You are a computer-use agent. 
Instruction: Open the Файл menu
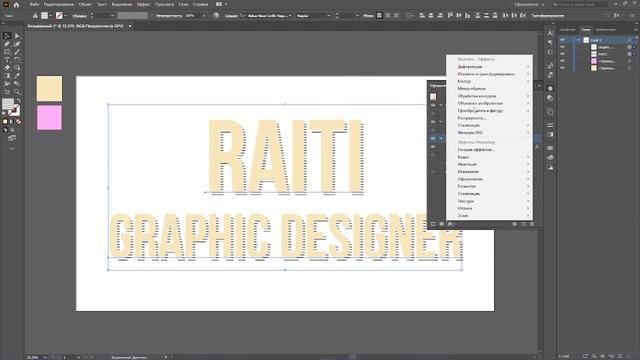34,4
